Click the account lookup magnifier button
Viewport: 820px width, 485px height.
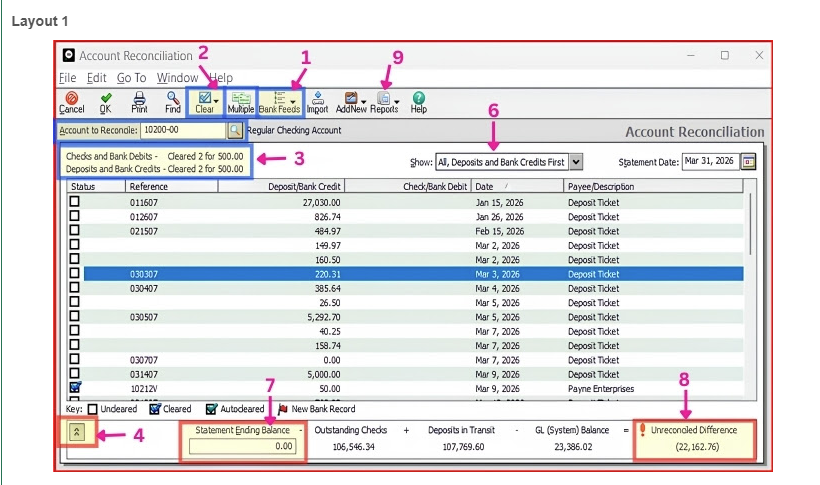click(235, 130)
